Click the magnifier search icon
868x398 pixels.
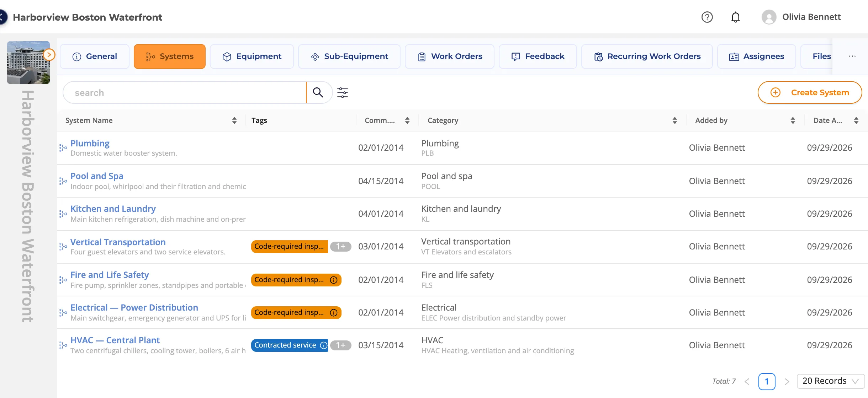(x=318, y=92)
